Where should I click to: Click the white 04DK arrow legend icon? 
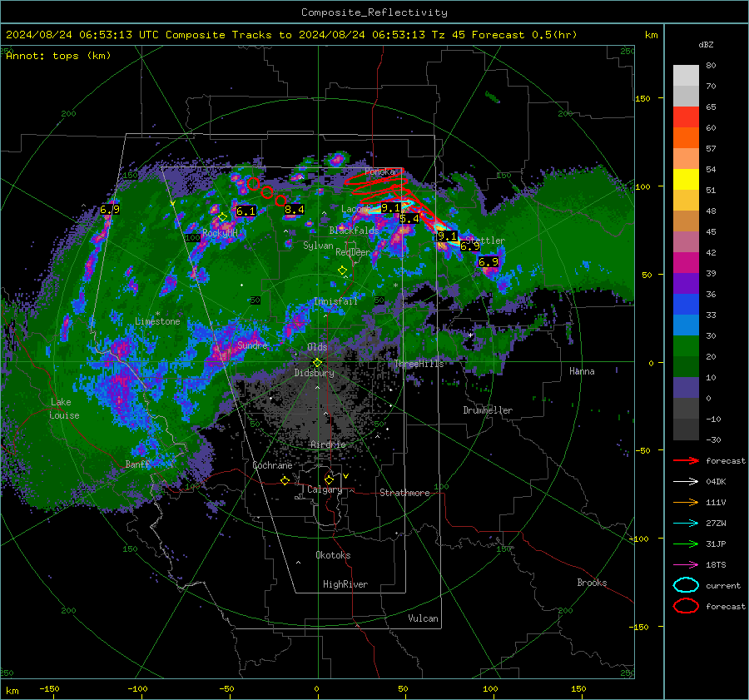point(686,482)
